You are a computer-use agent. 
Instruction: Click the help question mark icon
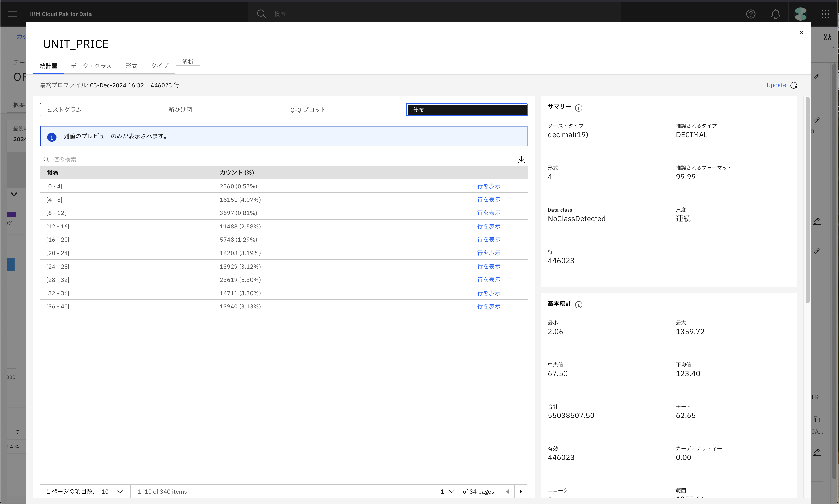751,14
